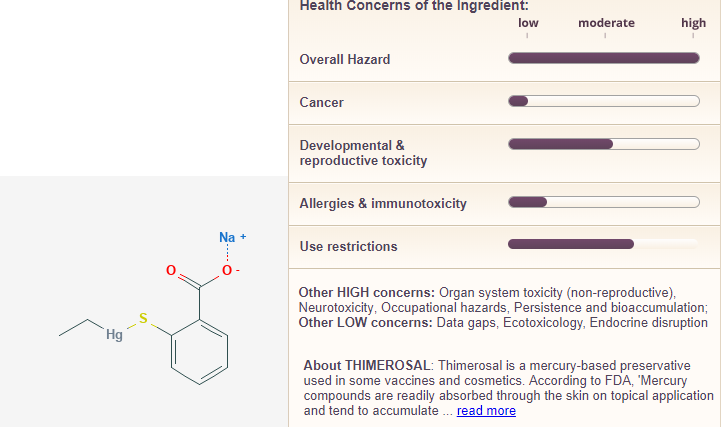Click the Hg mercury atom in the molecule
Screen dimensions: 724x447
tap(114, 335)
